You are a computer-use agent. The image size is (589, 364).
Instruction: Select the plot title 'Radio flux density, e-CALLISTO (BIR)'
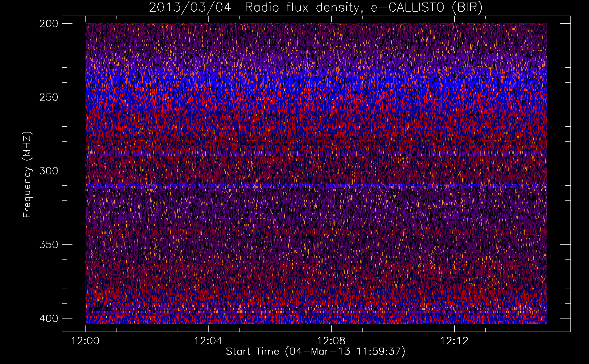pos(363,8)
